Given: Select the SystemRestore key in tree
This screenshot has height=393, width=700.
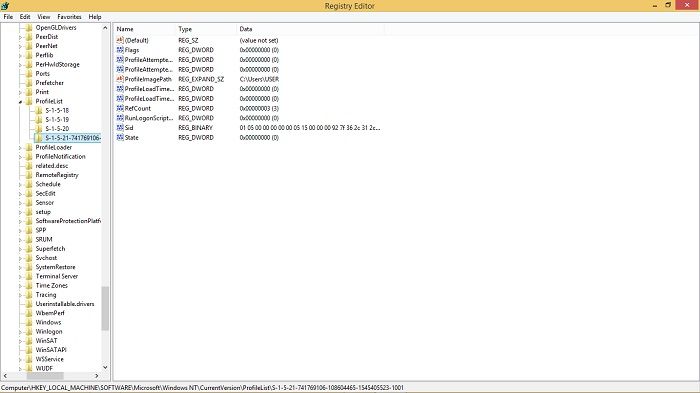Looking at the screenshot, I should [55, 267].
